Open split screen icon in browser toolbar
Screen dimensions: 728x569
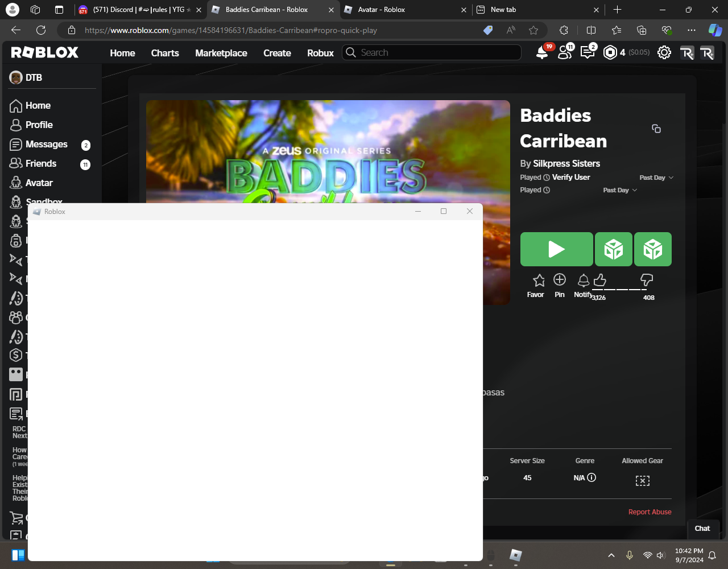point(591,30)
